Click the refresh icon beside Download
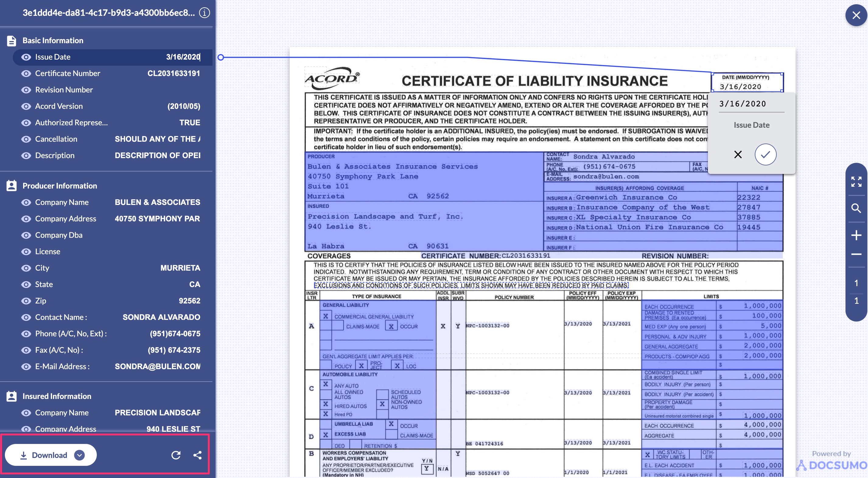The height and width of the screenshot is (478, 868). [176, 455]
